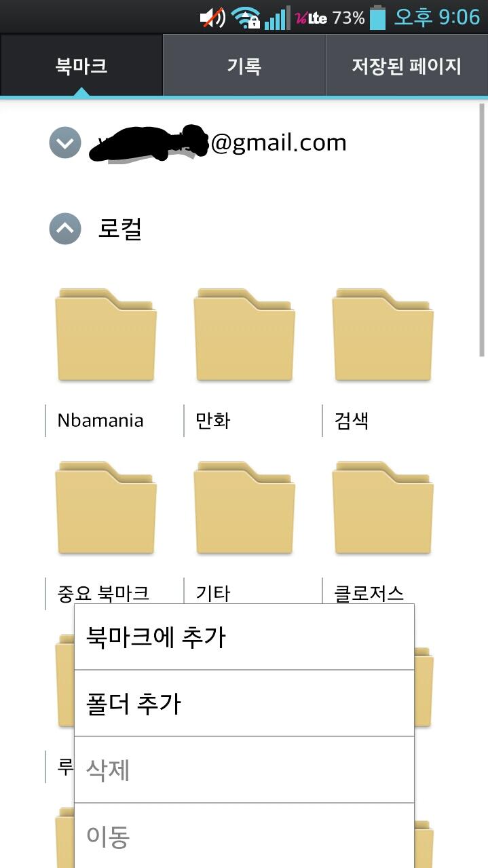Image resolution: width=488 pixels, height=868 pixels.
Task: Open the Nbamania bookmark folder
Action: click(x=106, y=336)
